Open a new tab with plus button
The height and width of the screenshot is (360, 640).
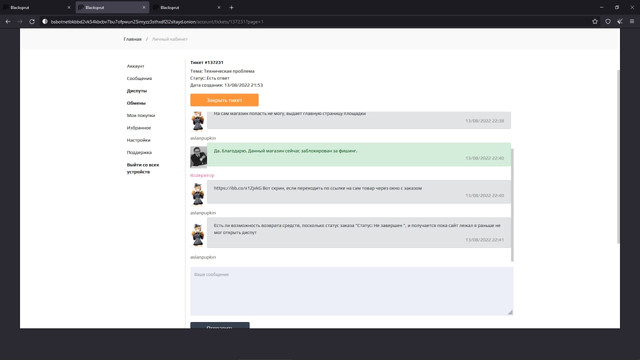click(231, 7)
